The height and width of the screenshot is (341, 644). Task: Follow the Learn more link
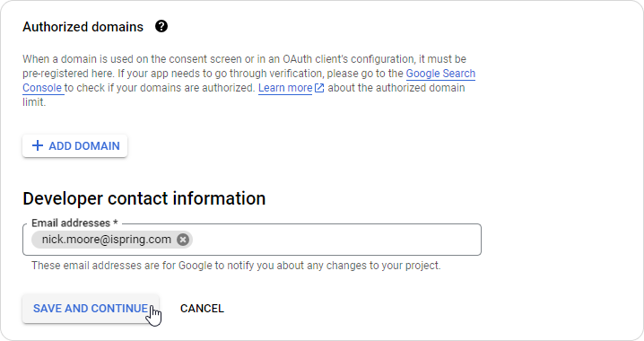tap(285, 88)
